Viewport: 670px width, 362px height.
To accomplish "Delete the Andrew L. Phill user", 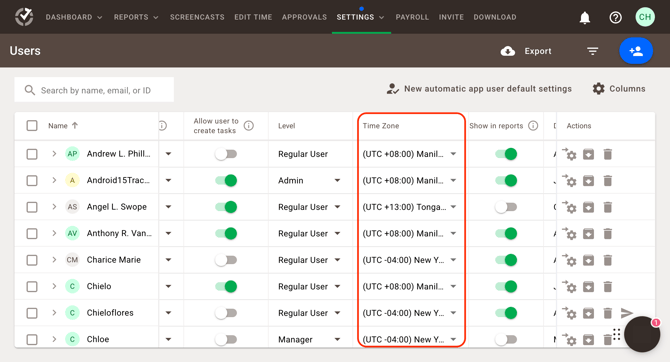I will pyautogui.click(x=608, y=154).
